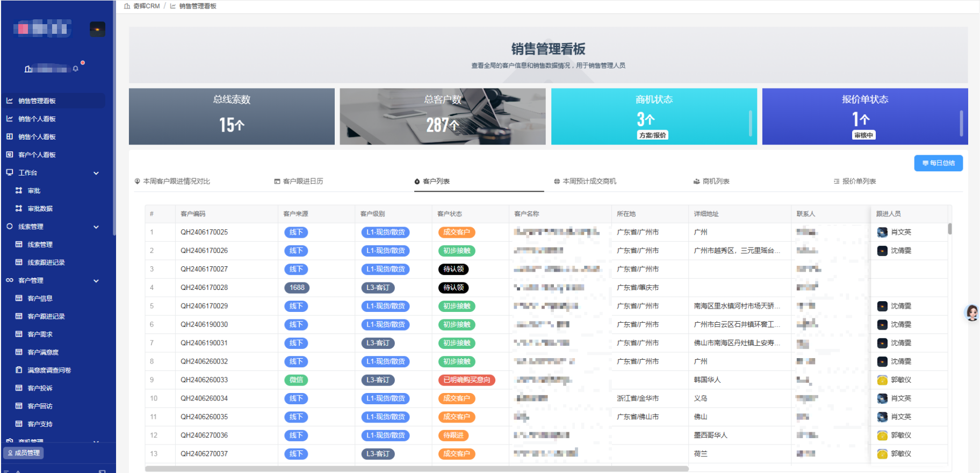The image size is (980, 473).
Task: Collapse the 客户管理 menu chevron
Action: pyautogui.click(x=96, y=280)
